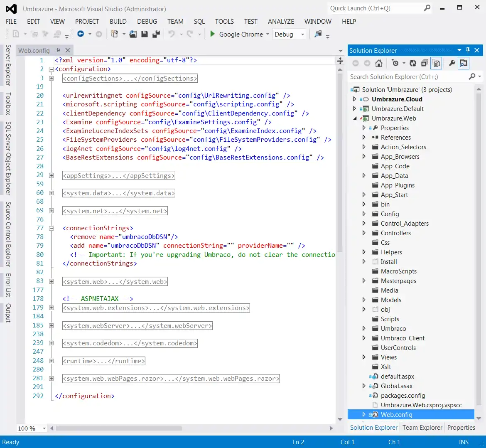Click the Solution 'Umbrazure' root node
The width and height of the screenshot is (486, 448).
pos(407,90)
